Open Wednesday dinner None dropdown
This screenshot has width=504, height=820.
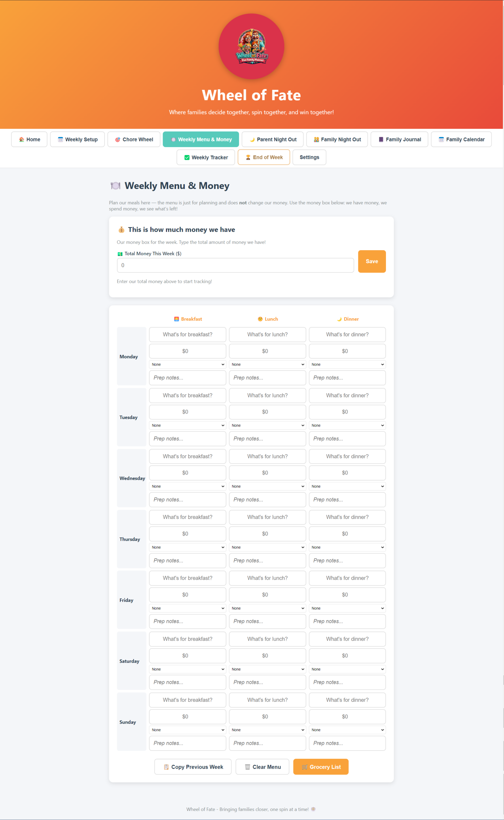347,487
